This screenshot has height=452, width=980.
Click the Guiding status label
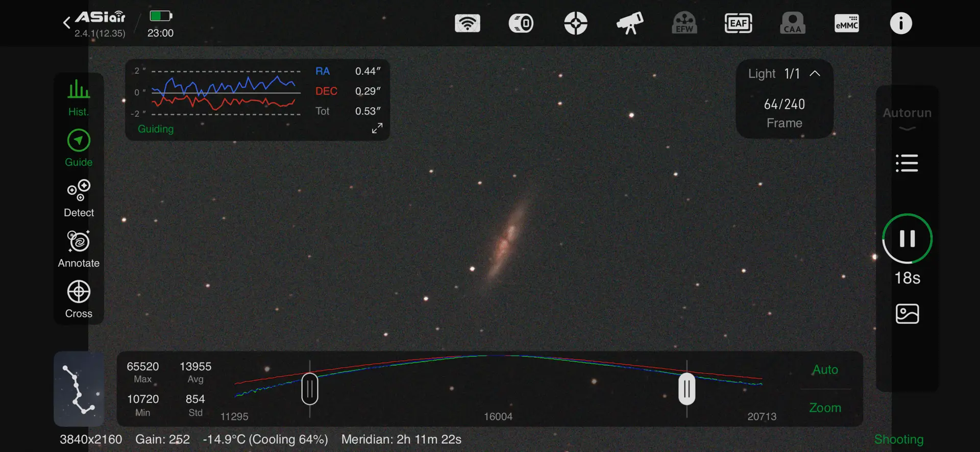(x=156, y=129)
